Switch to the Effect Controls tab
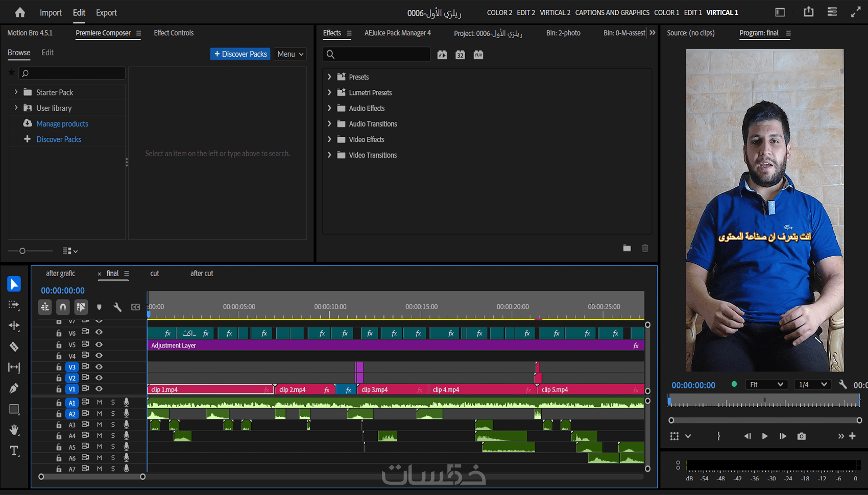868x495 pixels. click(x=174, y=33)
